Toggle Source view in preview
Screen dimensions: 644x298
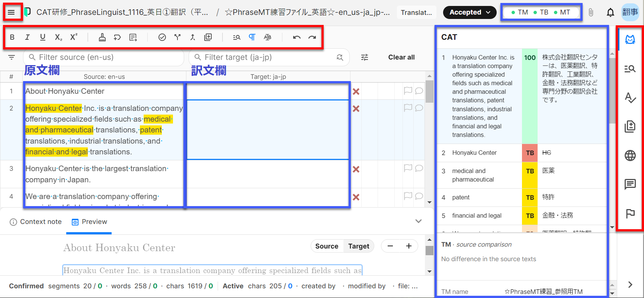click(x=327, y=246)
